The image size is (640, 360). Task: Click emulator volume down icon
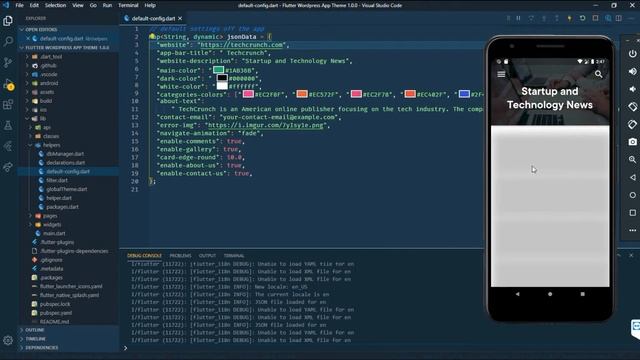coord(632,89)
